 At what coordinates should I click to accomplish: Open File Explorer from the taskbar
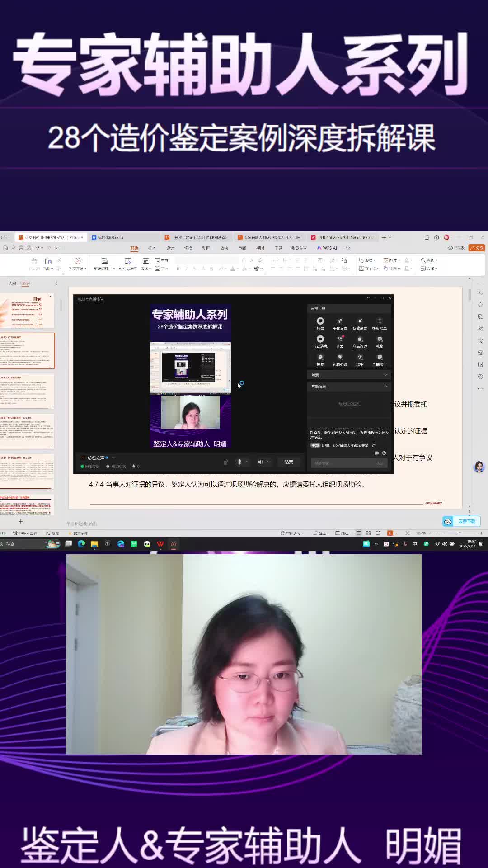point(94,544)
